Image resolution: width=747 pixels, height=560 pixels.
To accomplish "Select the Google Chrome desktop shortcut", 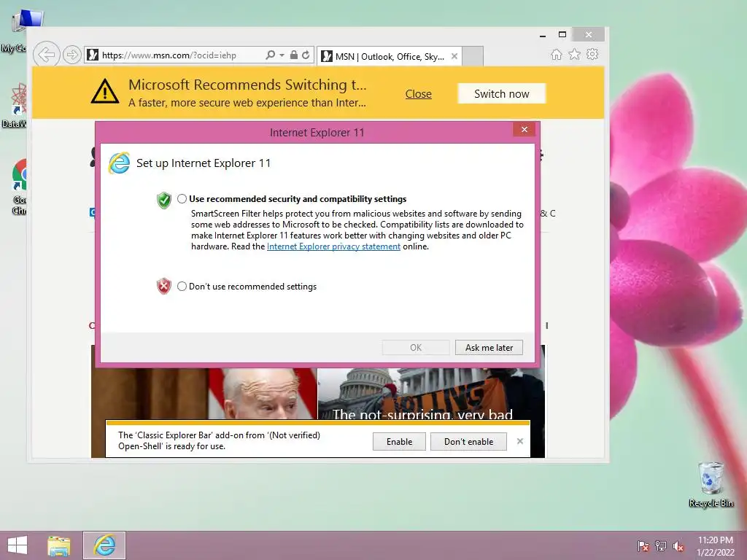I will 19,186.
